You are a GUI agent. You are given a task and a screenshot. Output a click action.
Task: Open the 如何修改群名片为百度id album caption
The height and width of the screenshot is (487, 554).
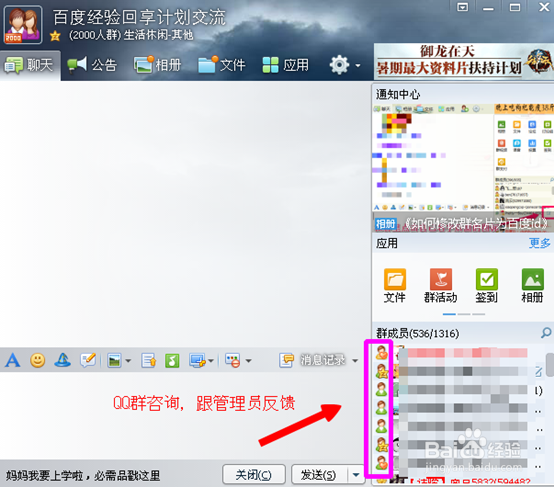(x=476, y=224)
